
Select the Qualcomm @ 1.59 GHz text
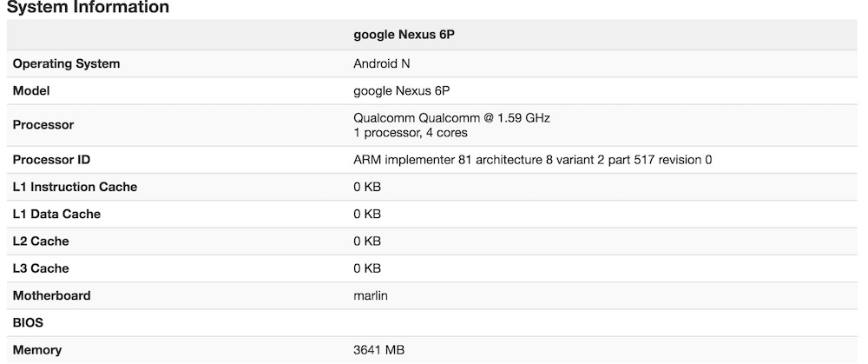(451, 116)
